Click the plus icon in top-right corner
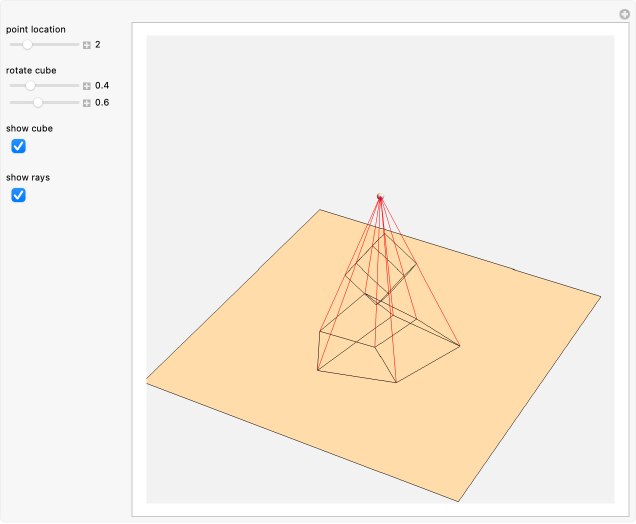The width and height of the screenshot is (636, 524). pos(624,14)
